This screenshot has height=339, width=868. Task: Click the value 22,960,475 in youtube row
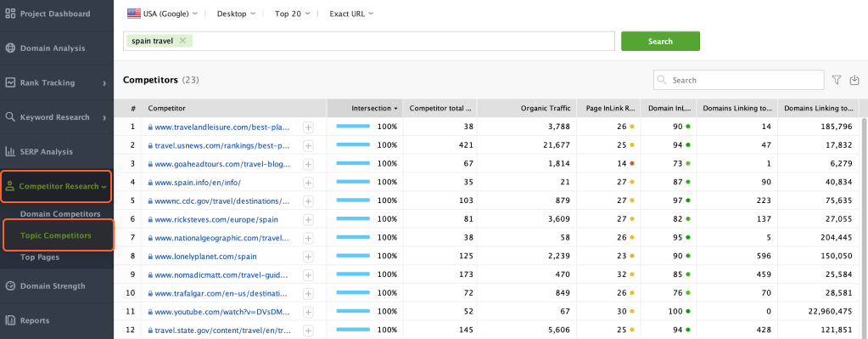click(831, 312)
